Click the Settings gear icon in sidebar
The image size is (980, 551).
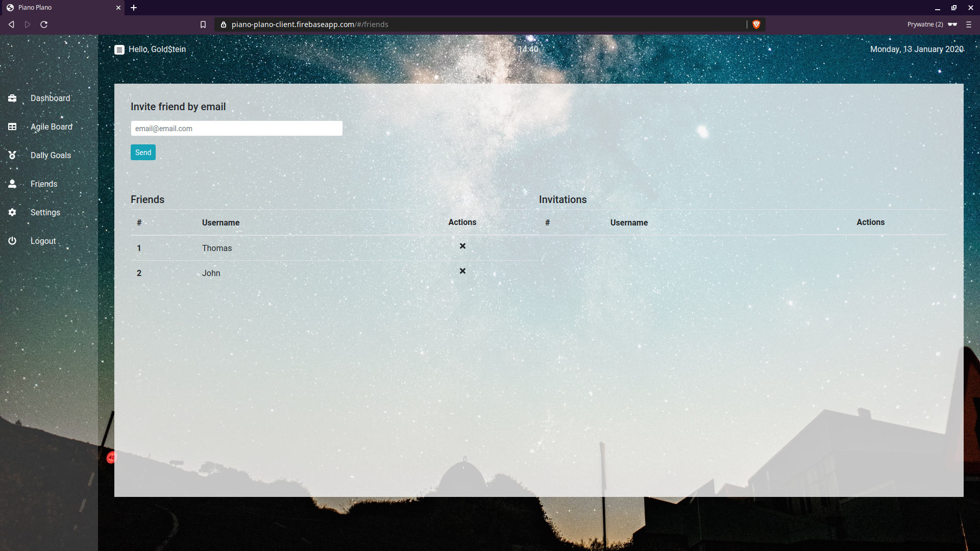pos(12,212)
